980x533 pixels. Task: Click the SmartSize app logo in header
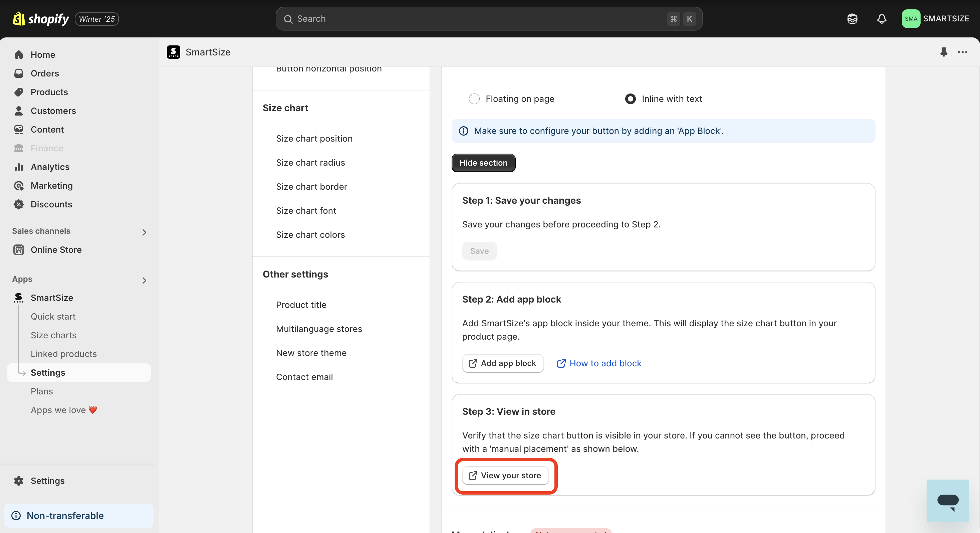174,52
